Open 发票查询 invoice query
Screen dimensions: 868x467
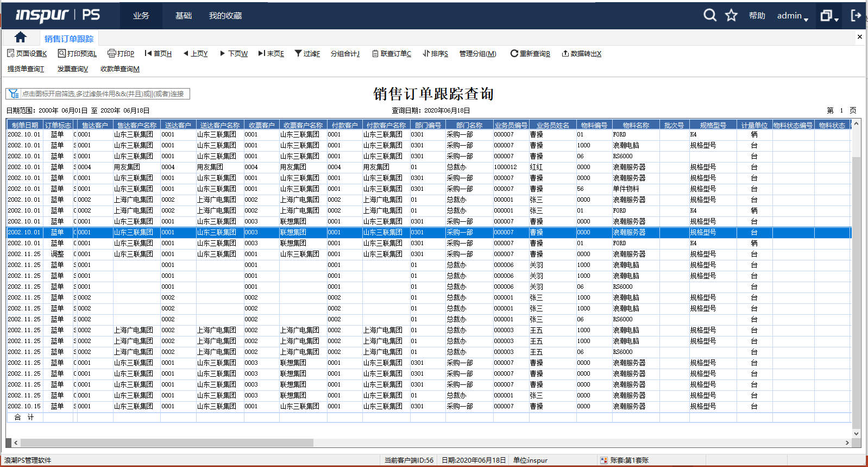click(x=72, y=69)
